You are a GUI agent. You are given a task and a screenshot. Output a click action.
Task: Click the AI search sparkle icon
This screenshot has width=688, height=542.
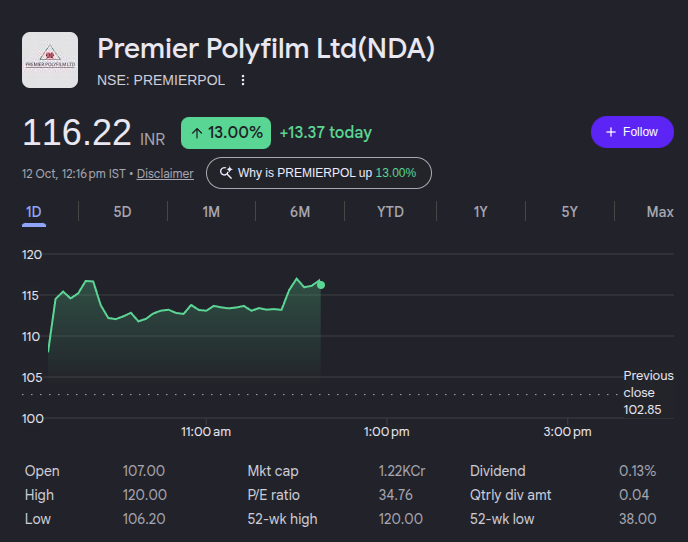pyautogui.click(x=226, y=172)
